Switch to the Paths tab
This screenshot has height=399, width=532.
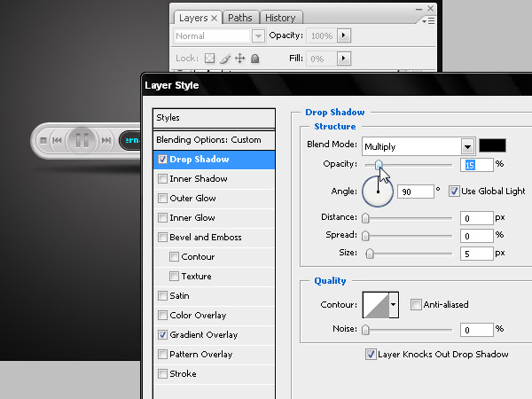[x=240, y=18]
